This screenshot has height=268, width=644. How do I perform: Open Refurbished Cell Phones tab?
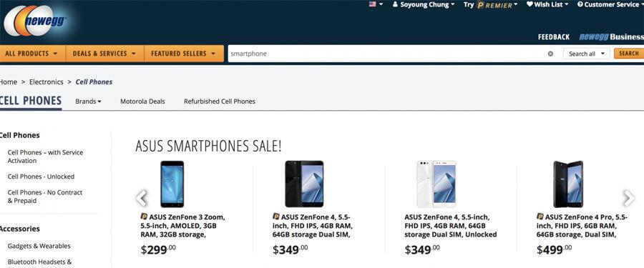pyautogui.click(x=220, y=101)
